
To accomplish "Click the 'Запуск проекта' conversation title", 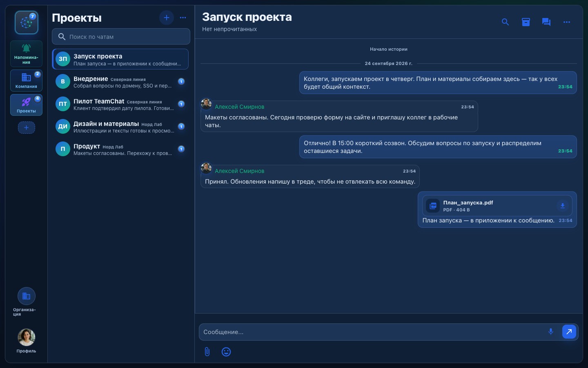I will (x=247, y=17).
